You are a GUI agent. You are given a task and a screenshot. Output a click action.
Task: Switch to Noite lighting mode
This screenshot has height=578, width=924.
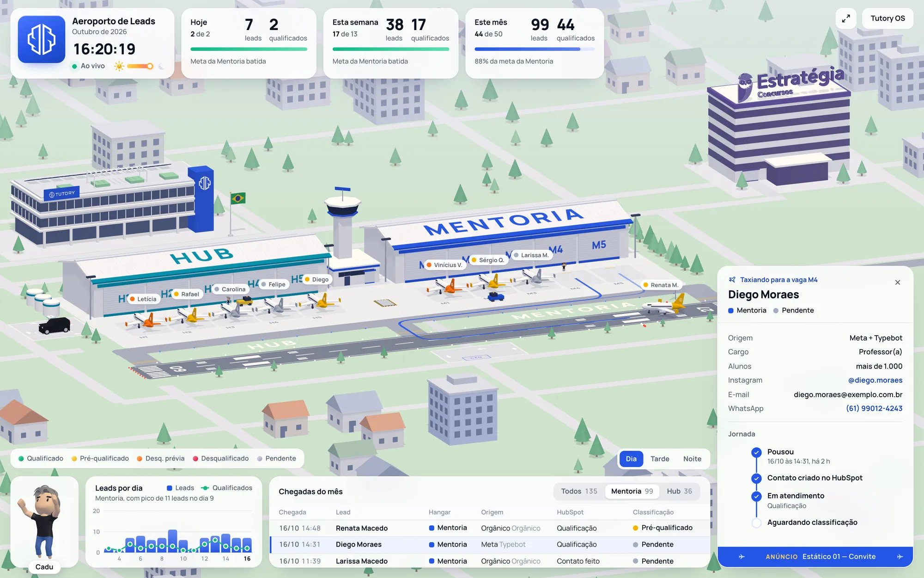[x=692, y=459]
